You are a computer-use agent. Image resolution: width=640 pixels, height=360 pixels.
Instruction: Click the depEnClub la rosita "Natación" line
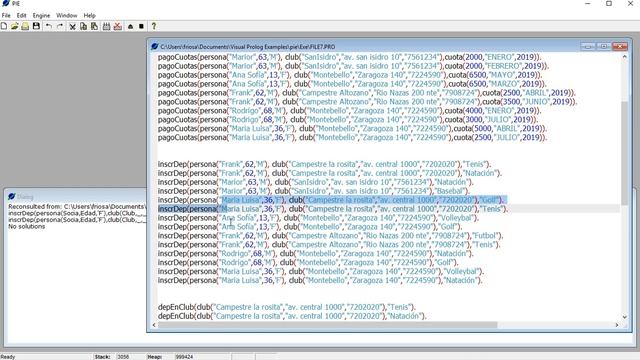292,316
